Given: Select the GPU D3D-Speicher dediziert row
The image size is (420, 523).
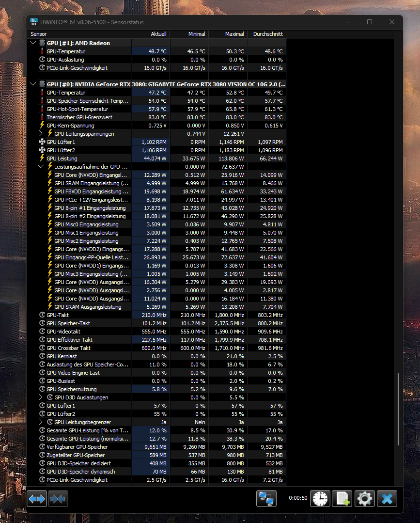Looking at the screenshot, I should (x=156, y=463).
